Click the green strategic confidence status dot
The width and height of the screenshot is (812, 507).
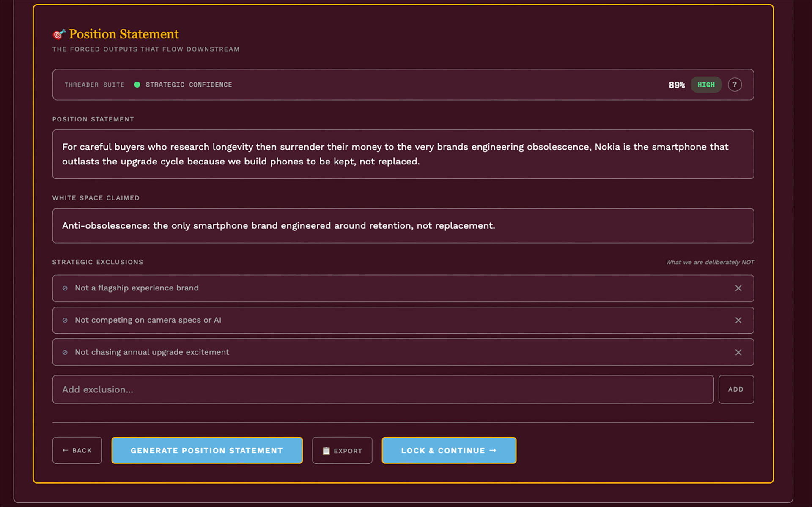[137, 85]
